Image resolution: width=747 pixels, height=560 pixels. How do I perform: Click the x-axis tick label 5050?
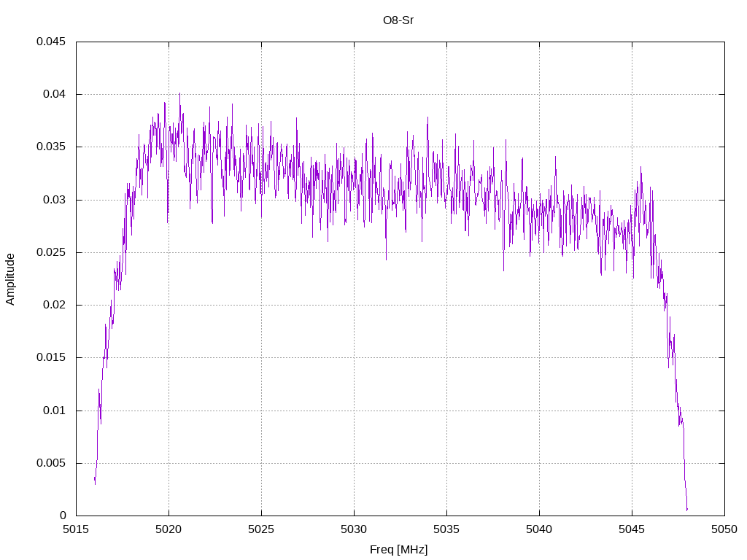click(724, 529)
